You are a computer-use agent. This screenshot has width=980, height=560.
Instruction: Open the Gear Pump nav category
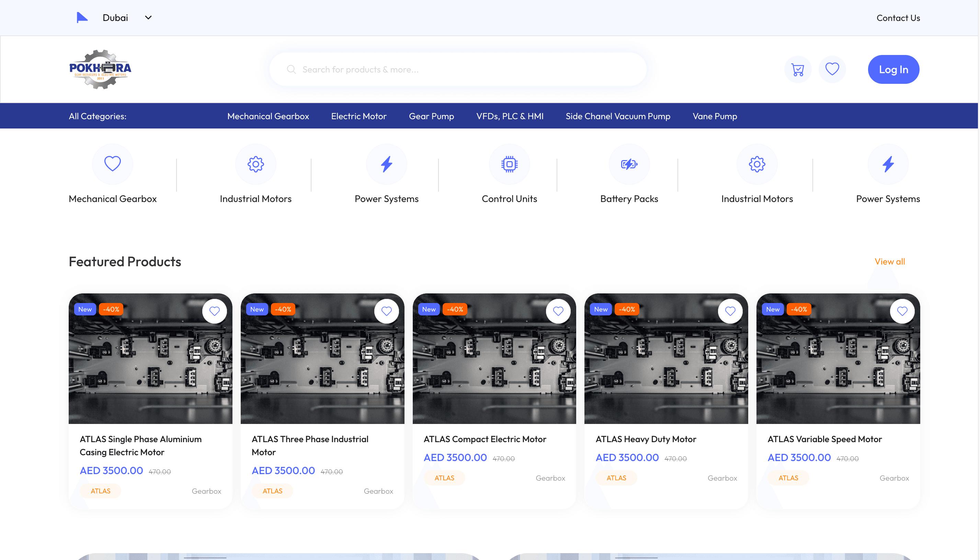(431, 116)
